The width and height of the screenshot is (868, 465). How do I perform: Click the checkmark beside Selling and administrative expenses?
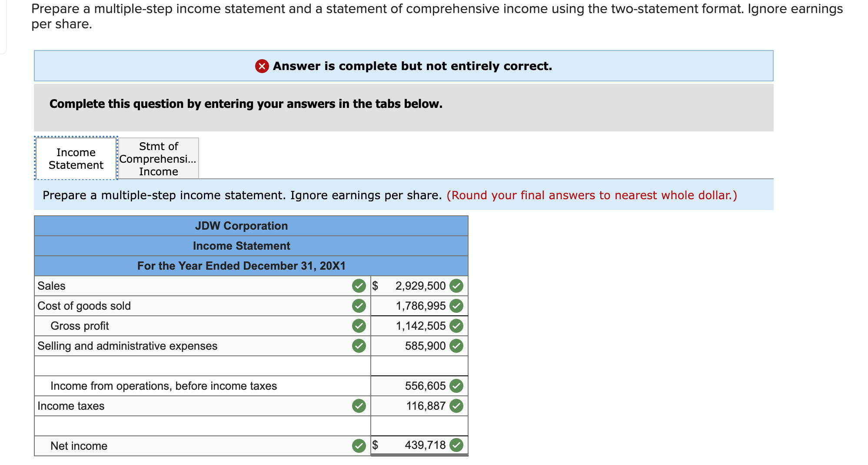click(x=359, y=346)
